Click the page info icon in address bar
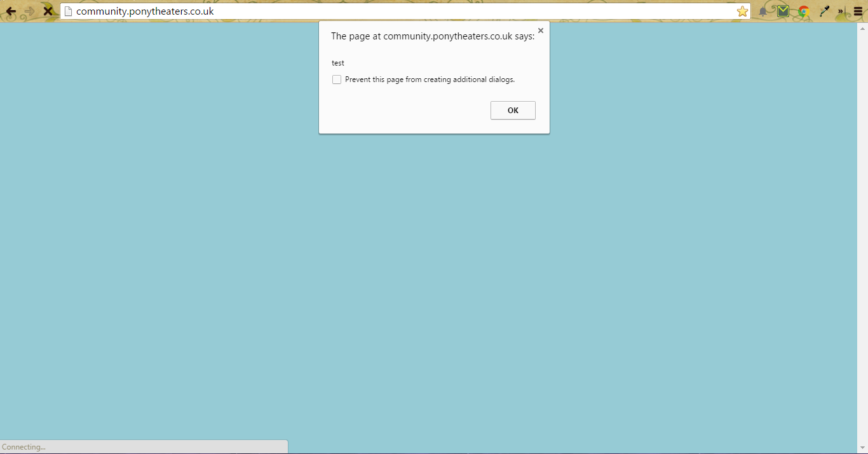Viewport: 868px width, 454px height. (x=69, y=11)
